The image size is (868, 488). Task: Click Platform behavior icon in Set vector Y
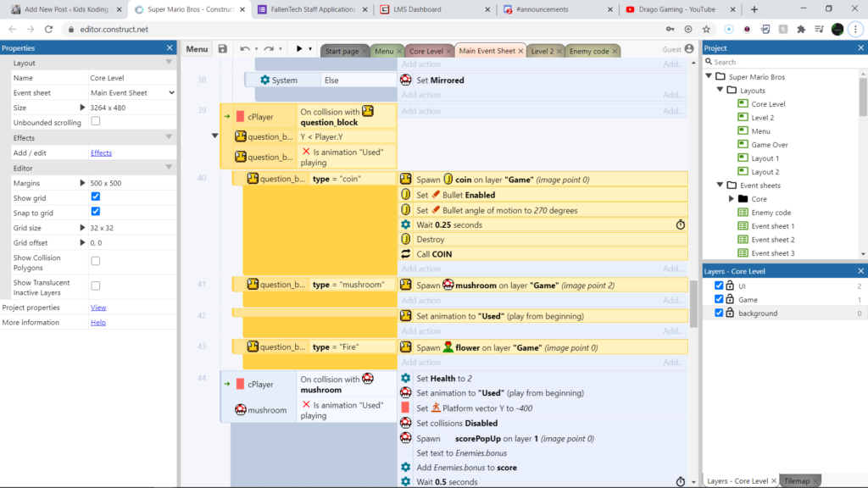tap(436, 408)
